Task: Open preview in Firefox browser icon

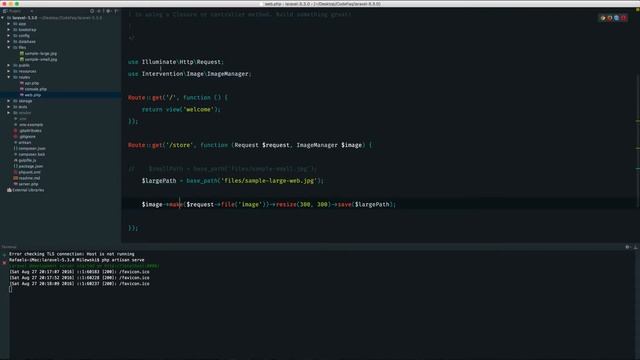Action: click(610, 18)
